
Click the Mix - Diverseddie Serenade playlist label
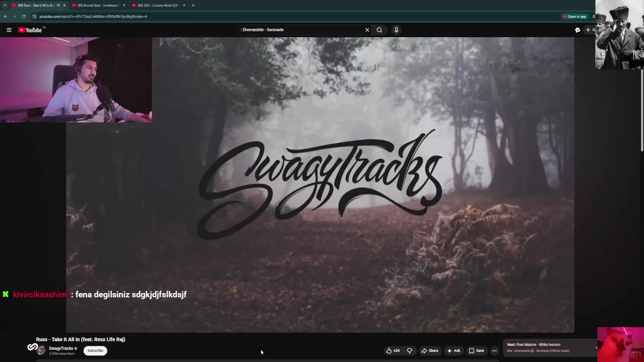(538, 351)
